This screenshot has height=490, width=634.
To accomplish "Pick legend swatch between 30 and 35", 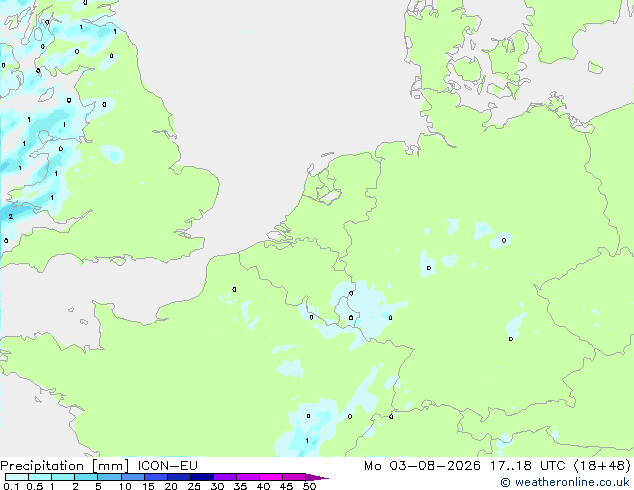I will tap(224, 477).
